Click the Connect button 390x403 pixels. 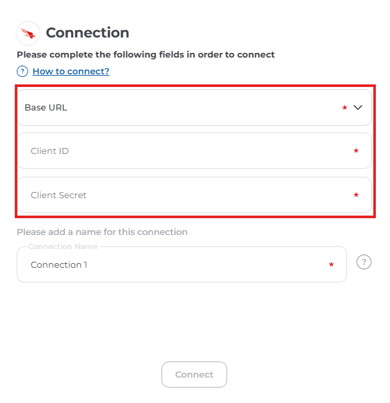[x=194, y=374]
